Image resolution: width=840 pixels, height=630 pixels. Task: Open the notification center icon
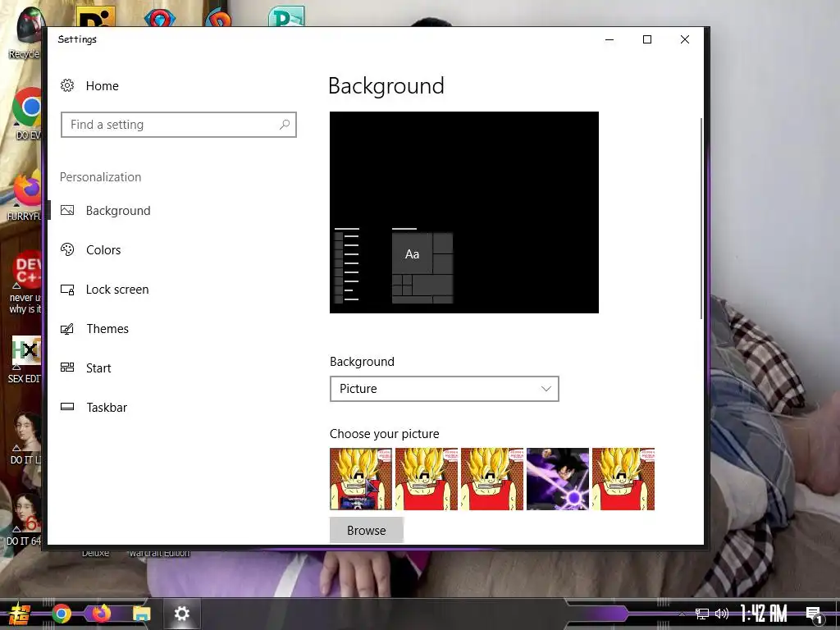tap(814, 615)
